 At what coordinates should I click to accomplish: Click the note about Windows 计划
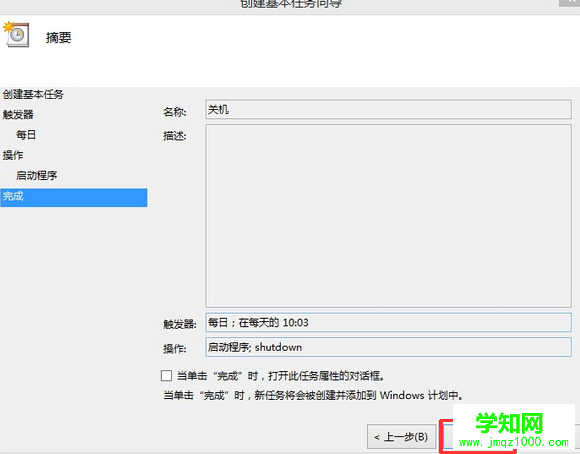point(313,396)
